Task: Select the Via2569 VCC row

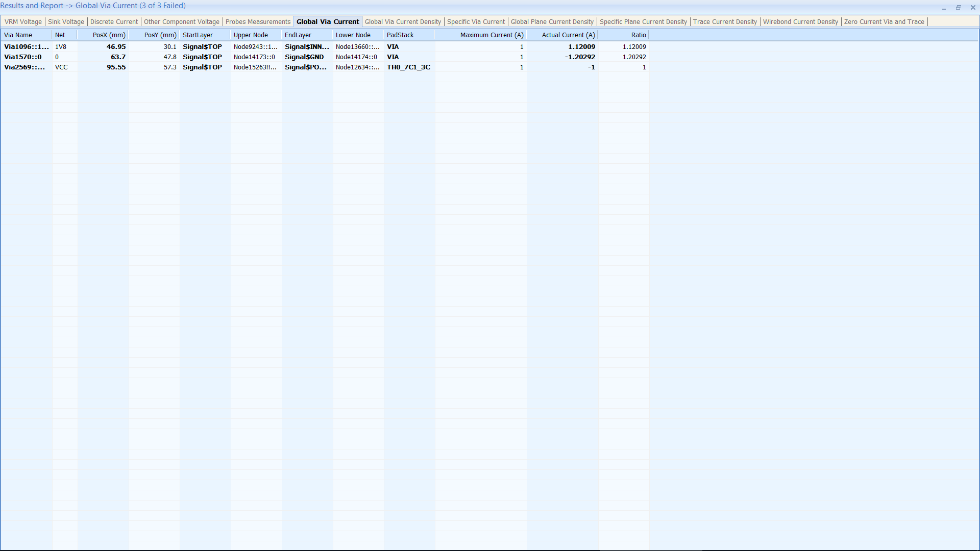Action: coord(24,67)
